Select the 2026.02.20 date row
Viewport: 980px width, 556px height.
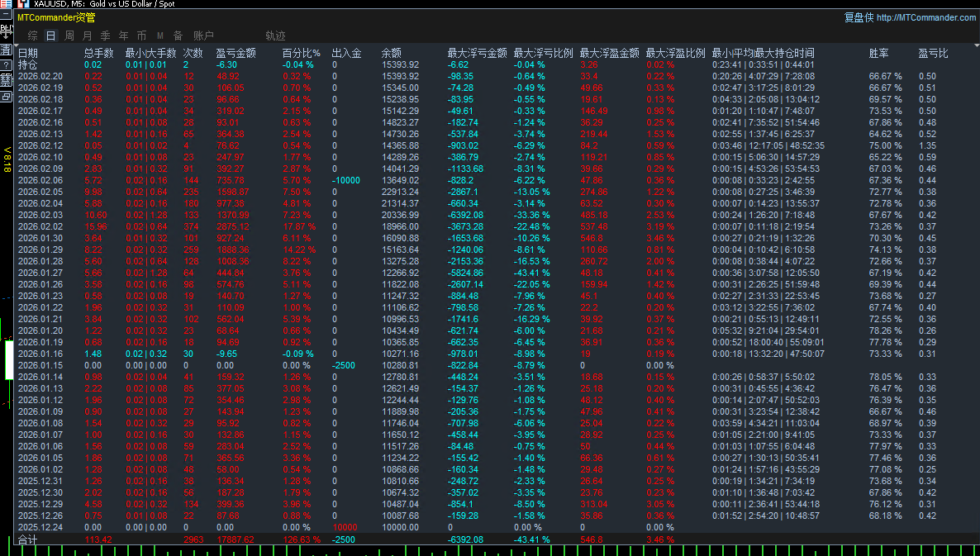(x=497, y=76)
